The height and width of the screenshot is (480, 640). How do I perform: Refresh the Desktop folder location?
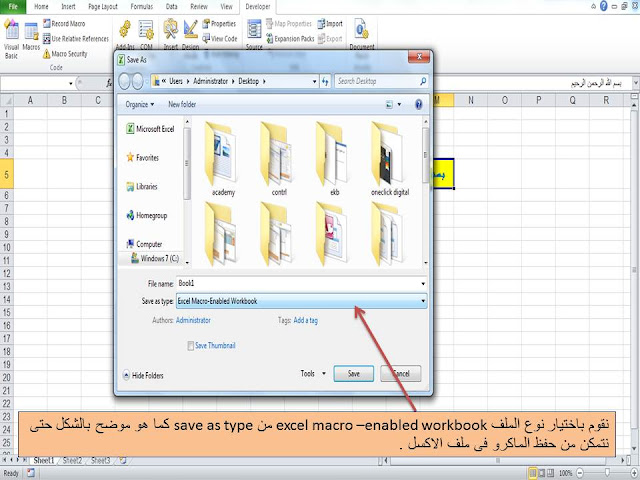[x=325, y=81]
